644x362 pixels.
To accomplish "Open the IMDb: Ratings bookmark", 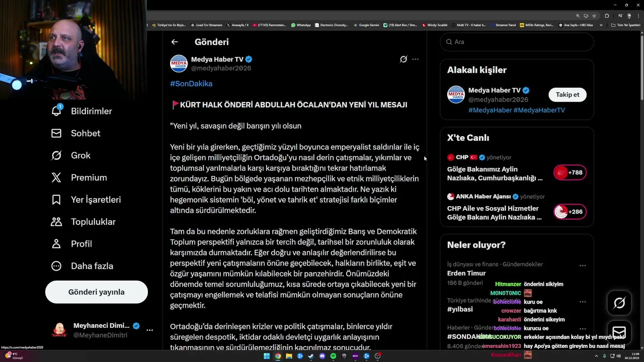I will tap(536, 25).
